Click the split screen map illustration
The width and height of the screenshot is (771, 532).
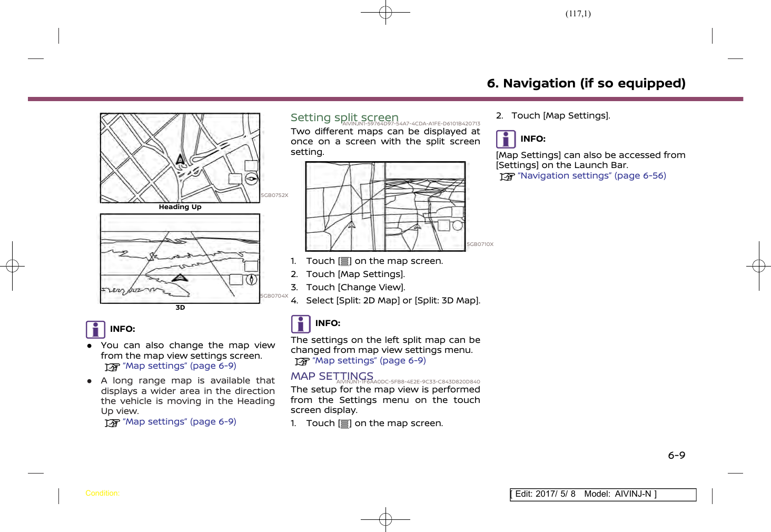[x=385, y=206]
